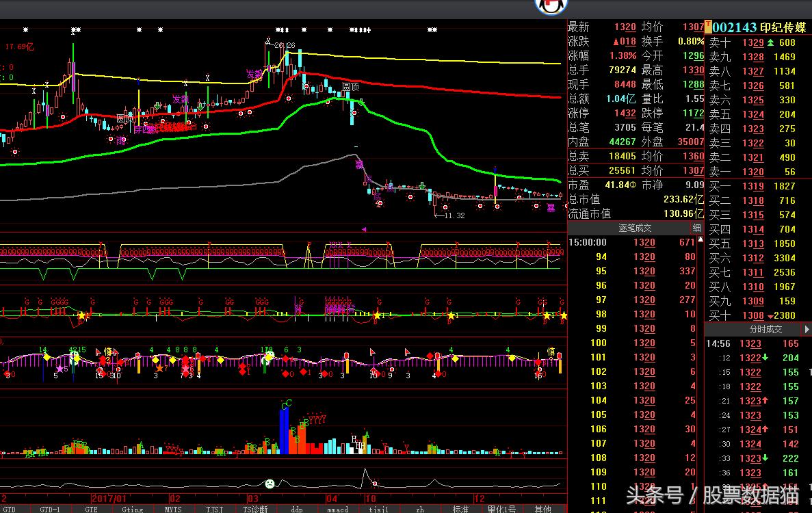Click the 买一 bid price 1319

coord(753,186)
